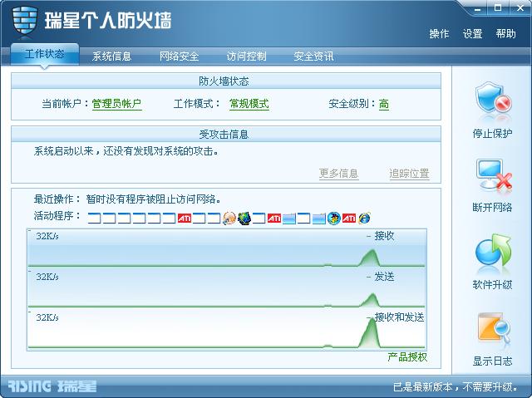
Task: Open the 访问控制 tab
Action: [246, 56]
